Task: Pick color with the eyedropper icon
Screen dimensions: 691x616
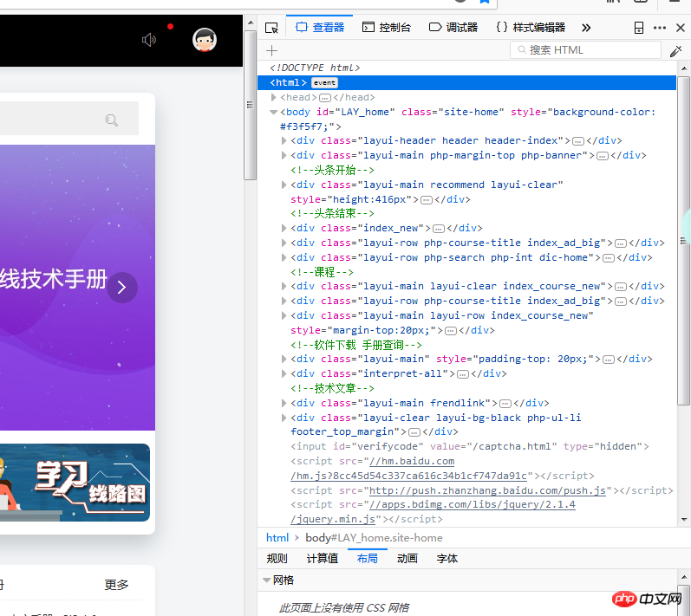Action: click(x=675, y=51)
